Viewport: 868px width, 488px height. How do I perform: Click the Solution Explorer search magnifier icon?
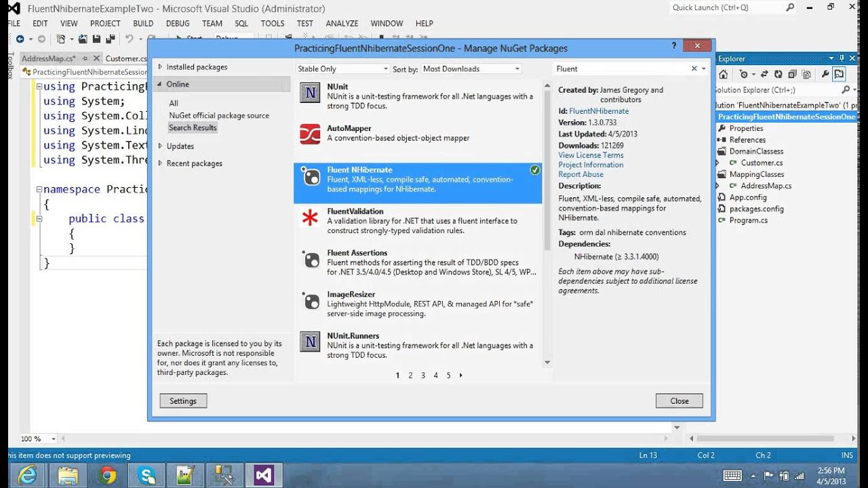pos(846,89)
